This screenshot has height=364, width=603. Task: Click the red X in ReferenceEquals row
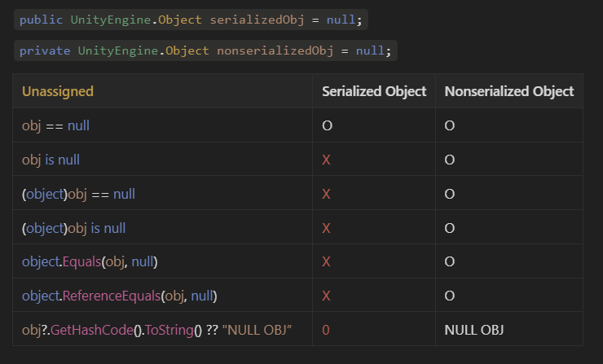tap(326, 296)
